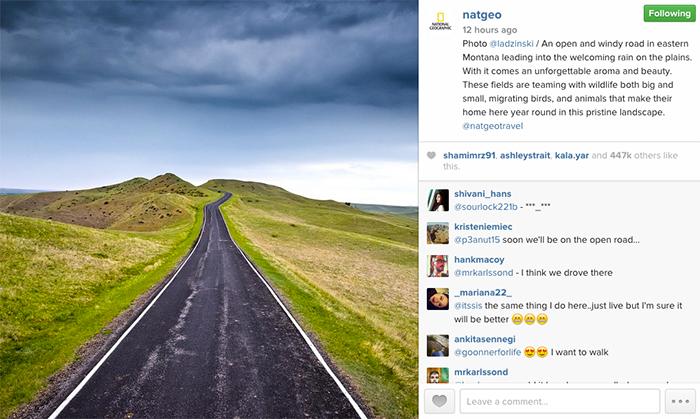The width and height of the screenshot is (700, 419).
Task: Follow the @natgeotravel mention link
Action: click(492, 126)
